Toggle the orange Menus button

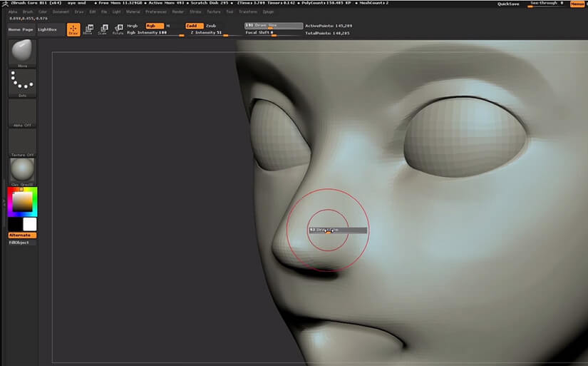pos(577,4)
